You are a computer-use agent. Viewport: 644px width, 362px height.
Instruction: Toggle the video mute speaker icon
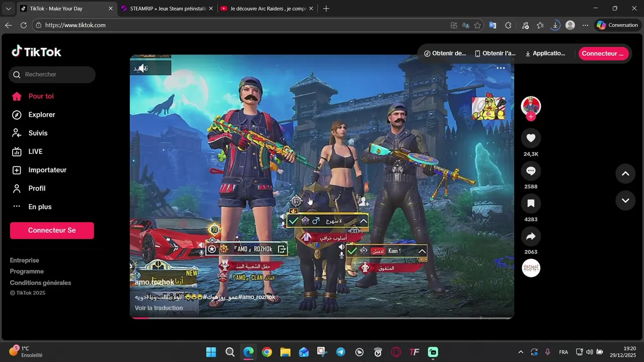pyautogui.click(x=142, y=68)
